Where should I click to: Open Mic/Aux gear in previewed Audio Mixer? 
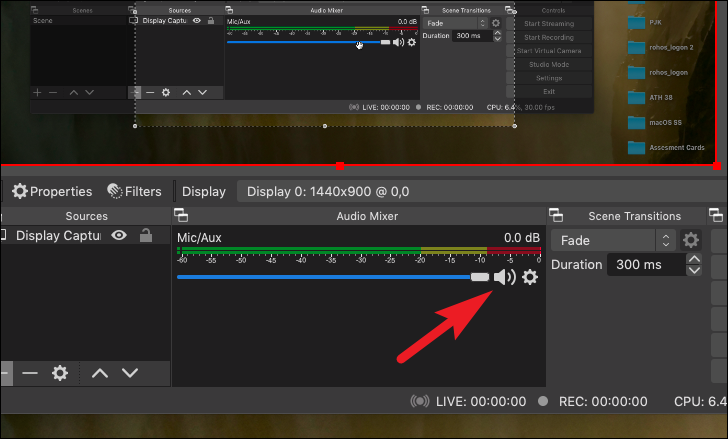pyautogui.click(x=411, y=42)
